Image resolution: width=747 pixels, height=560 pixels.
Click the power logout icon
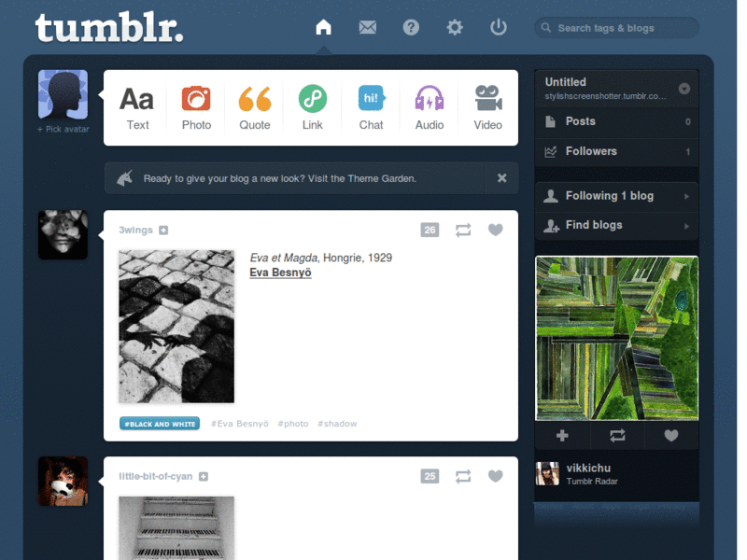point(499,27)
